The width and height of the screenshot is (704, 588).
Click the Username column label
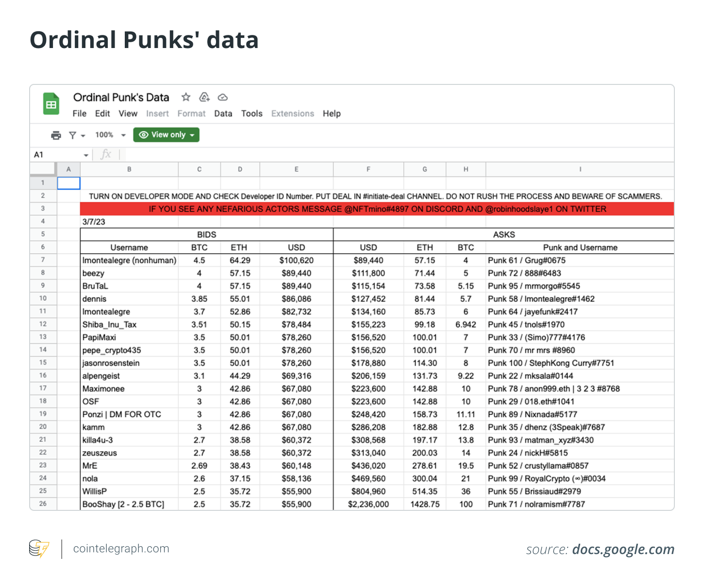129,247
